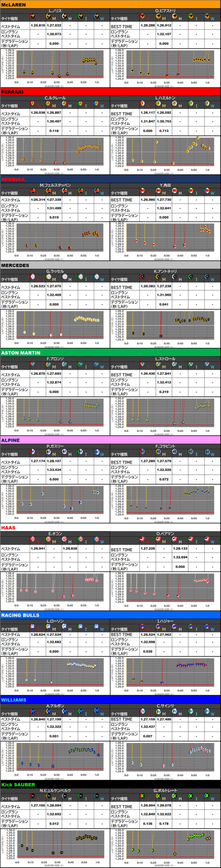The height and width of the screenshot is (868, 221).
Task: Click driver name K.アントネッリ
Action: 165,271
